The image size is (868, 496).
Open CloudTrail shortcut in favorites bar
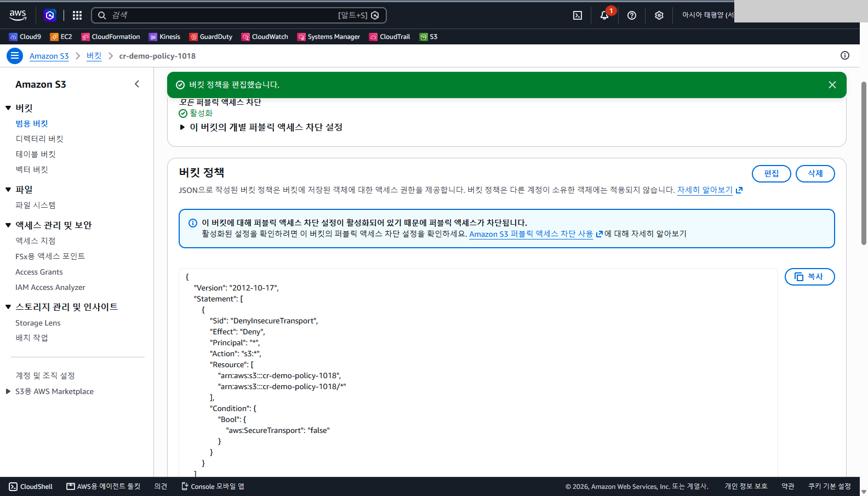click(x=390, y=37)
